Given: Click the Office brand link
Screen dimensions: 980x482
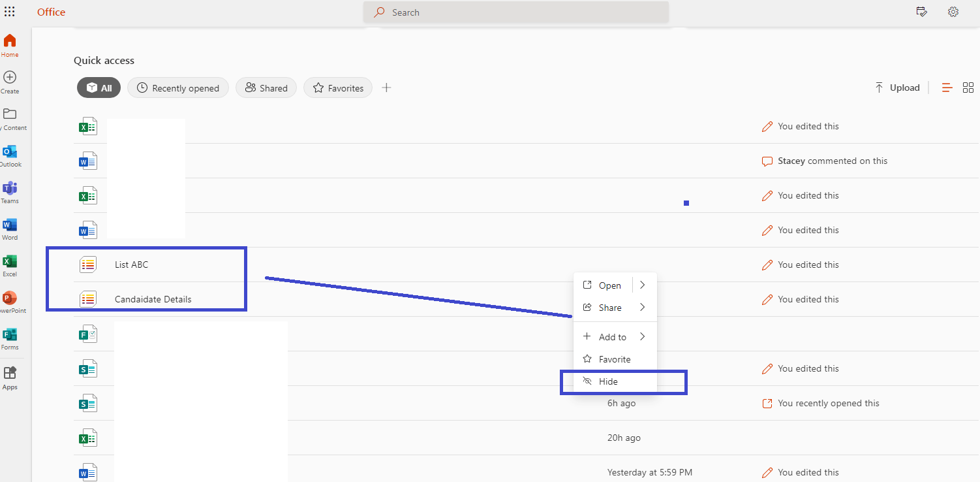Looking at the screenshot, I should (x=51, y=12).
